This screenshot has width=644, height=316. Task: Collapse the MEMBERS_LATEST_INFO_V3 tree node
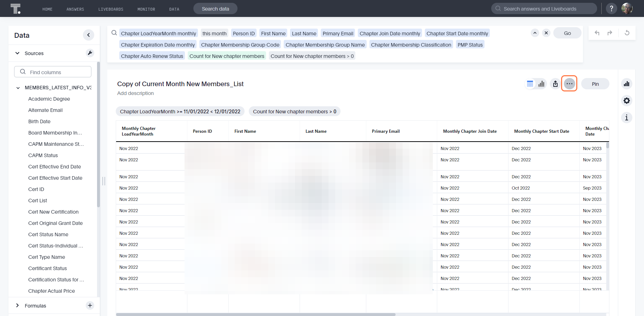point(18,88)
